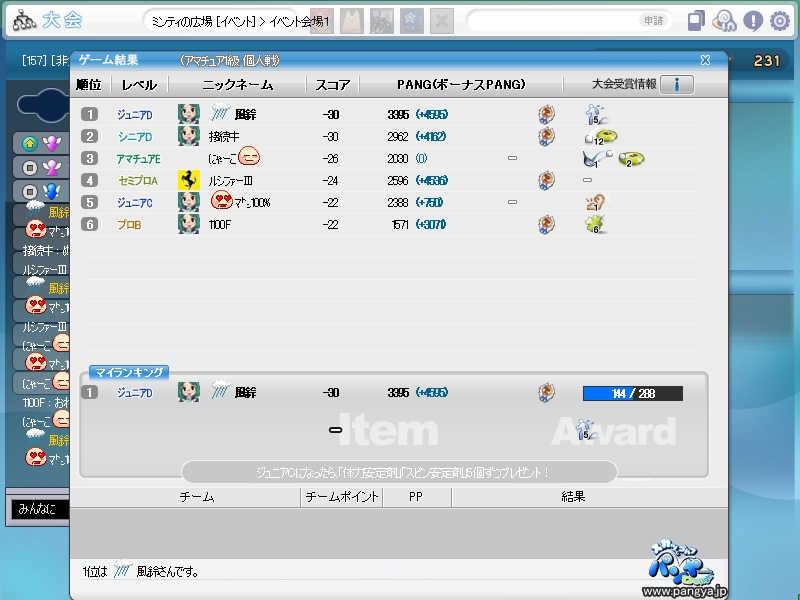Screen dimensions: 800x600
Task: Open the settings gear in top bar
Action: 780,20
